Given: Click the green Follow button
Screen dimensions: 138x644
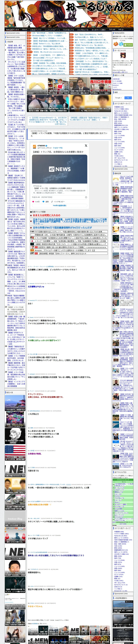Looking at the screenshot, I should pyautogui.click(x=128, y=45).
